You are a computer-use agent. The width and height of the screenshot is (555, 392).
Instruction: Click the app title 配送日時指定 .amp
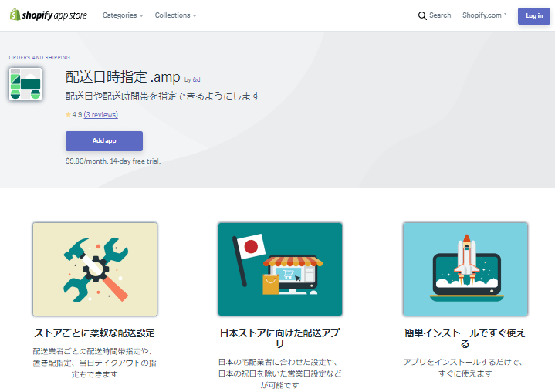tap(123, 76)
